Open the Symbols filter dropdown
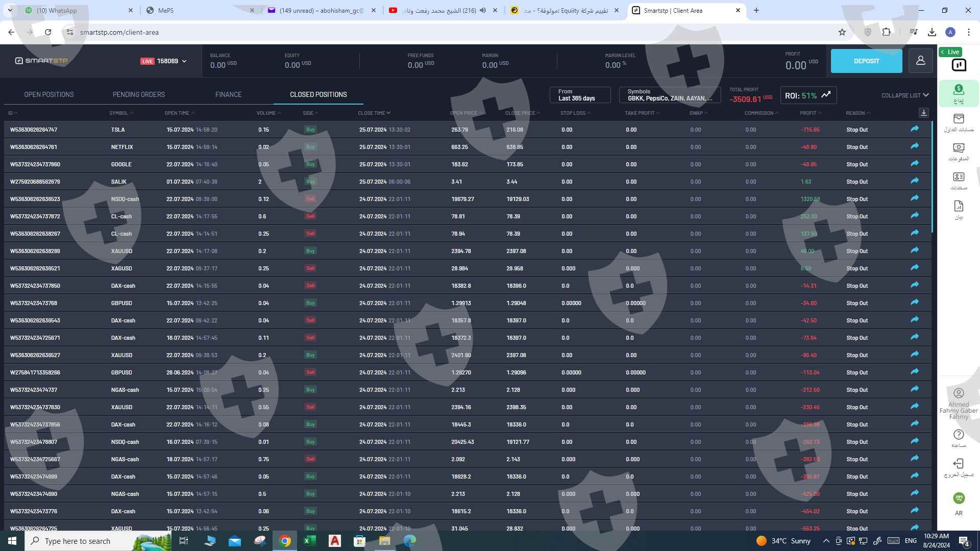Image resolution: width=980 pixels, height=551 pixels. [x=669, y=95]
